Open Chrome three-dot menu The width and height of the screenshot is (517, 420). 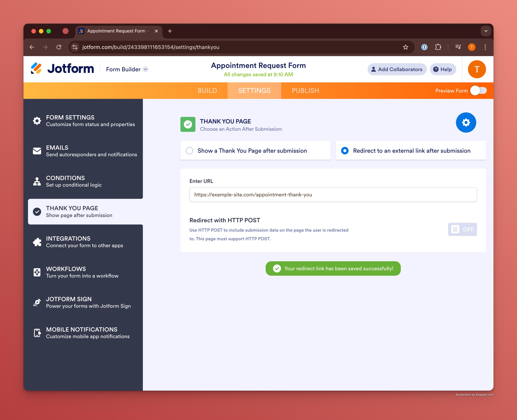pyautogui.click(x=485, y=47)
